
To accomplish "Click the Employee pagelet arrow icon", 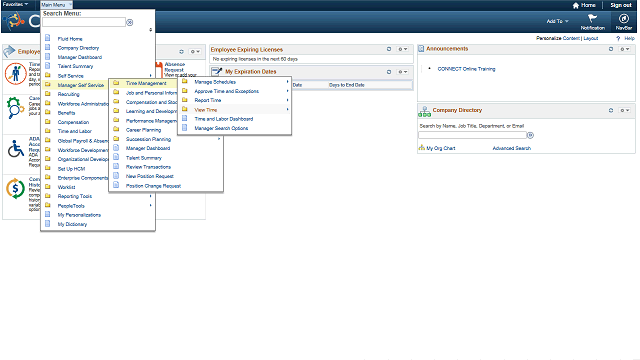I will (9, 51).
